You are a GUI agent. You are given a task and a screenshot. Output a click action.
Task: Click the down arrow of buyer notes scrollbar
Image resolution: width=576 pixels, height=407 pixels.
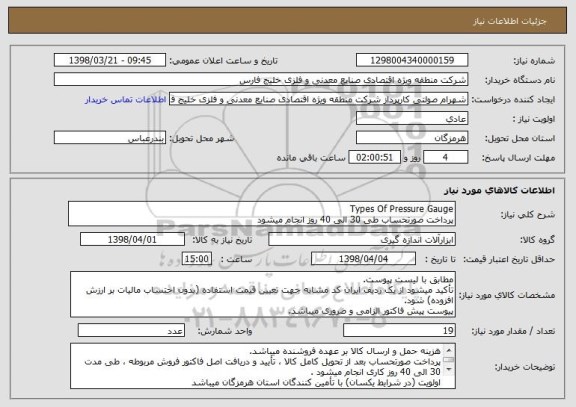click(449, 369)
